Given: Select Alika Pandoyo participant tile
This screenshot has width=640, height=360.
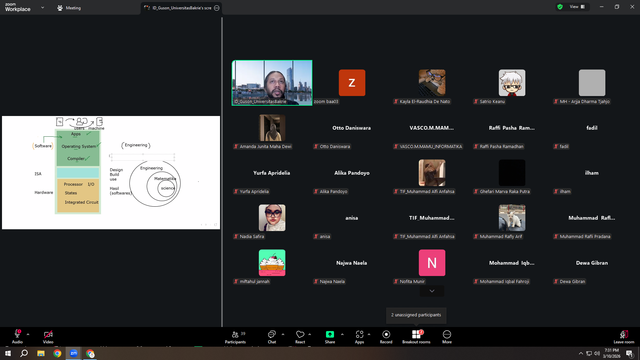Looking at the screenshot, I should click(x=352, y=173).
